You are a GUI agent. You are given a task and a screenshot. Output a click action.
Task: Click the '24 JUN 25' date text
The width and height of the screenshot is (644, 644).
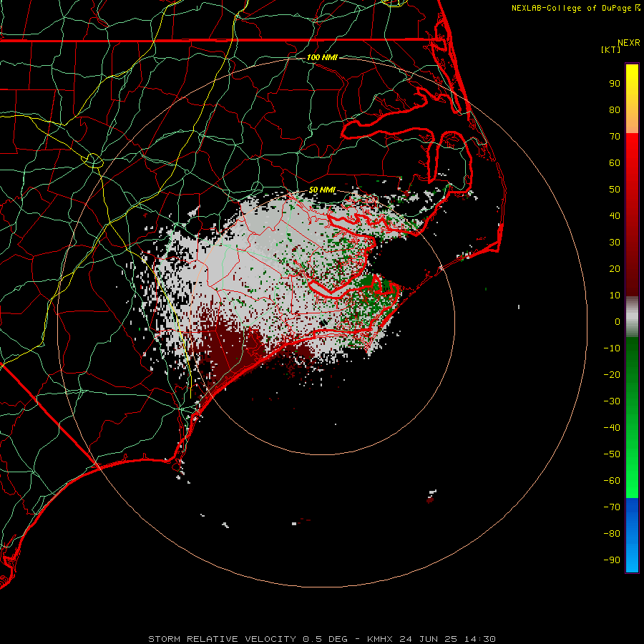coord(428,639)
